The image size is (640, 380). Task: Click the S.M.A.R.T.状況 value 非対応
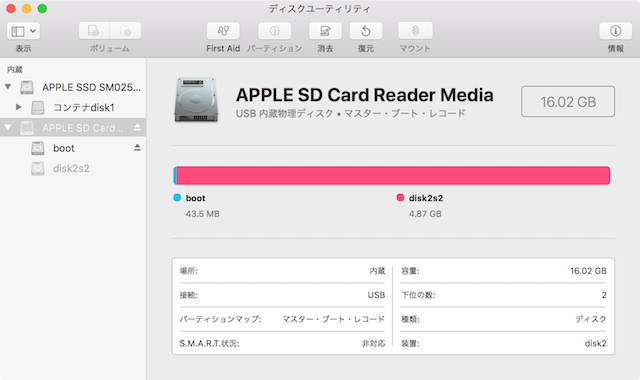[373, 343]
